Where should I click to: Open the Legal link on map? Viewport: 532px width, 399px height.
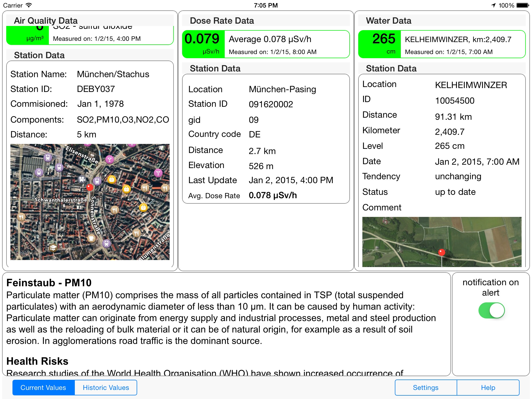pos(22,252)
